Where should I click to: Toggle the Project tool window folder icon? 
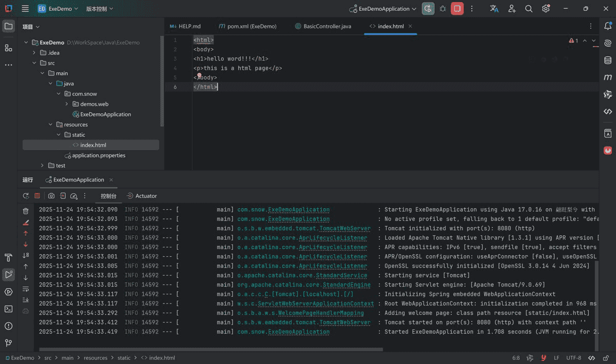click(8, 26)
